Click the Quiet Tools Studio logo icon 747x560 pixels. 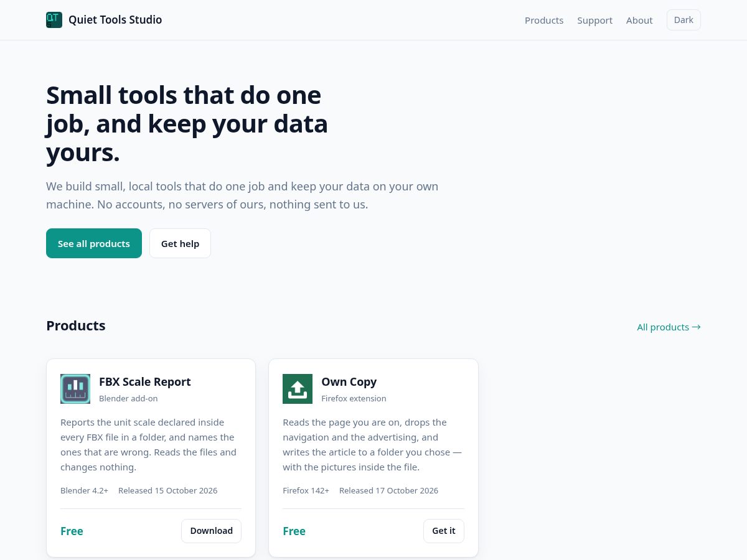54,20
